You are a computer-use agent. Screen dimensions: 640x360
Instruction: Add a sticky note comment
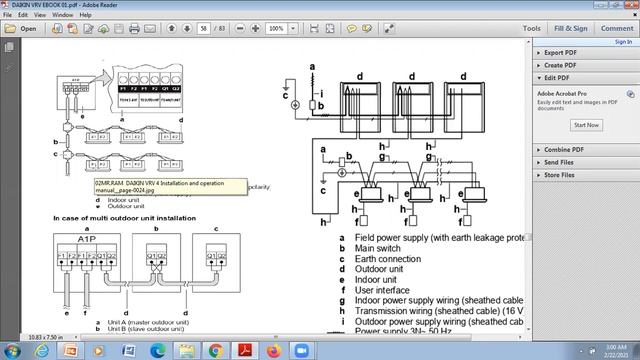coord(351,29)
